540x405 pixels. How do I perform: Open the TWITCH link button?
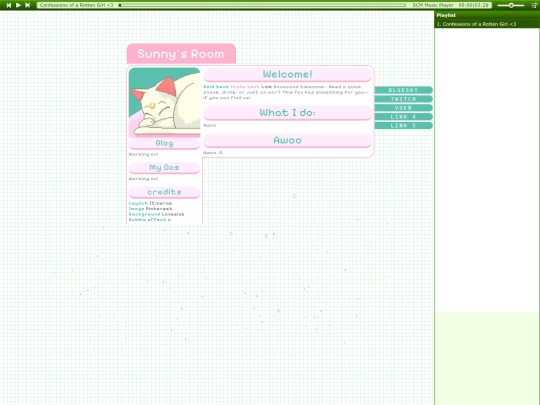[403, 99]
